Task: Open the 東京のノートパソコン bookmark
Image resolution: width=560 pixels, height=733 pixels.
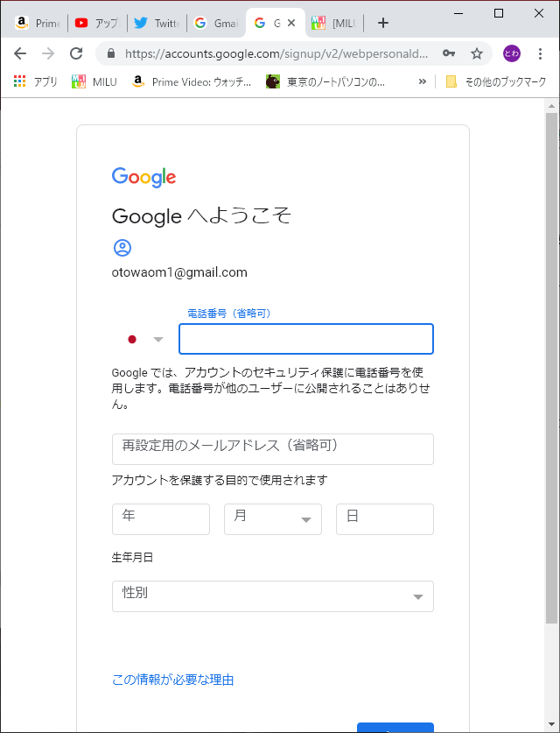Action: [x=325, y=81]
